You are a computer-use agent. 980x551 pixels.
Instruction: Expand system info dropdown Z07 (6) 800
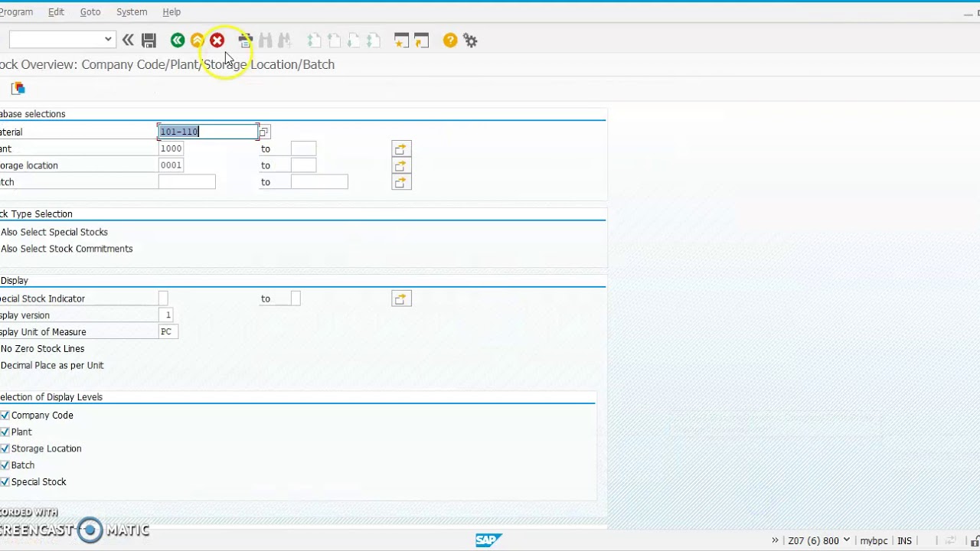[846, 540]
